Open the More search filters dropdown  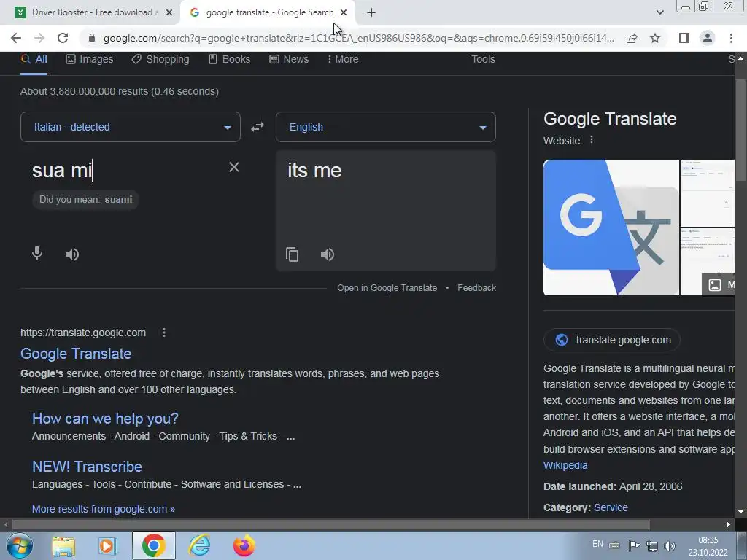(x=343, y=60)
